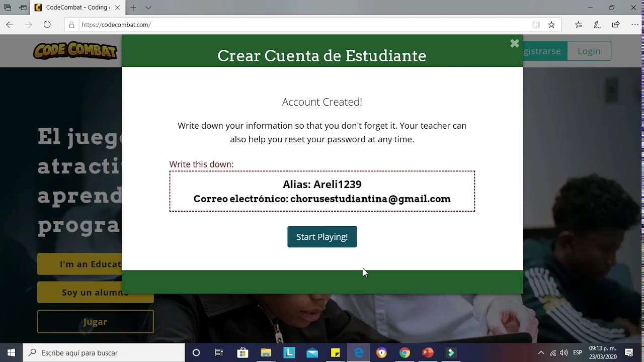Viewport: 644px width, 362px height.
Task: Open the reading view book icon
Action: click(536, 25)
